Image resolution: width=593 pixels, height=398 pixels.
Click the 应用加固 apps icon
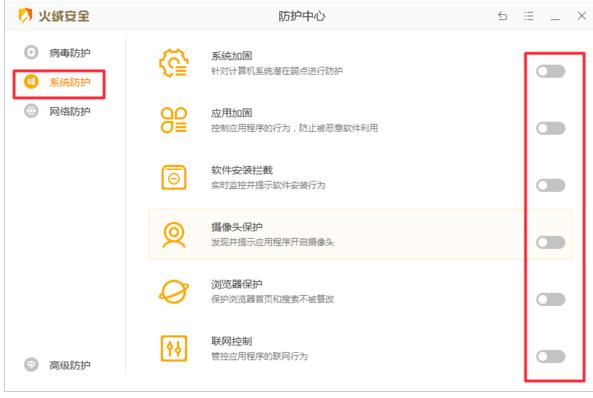tap(174, 120)
